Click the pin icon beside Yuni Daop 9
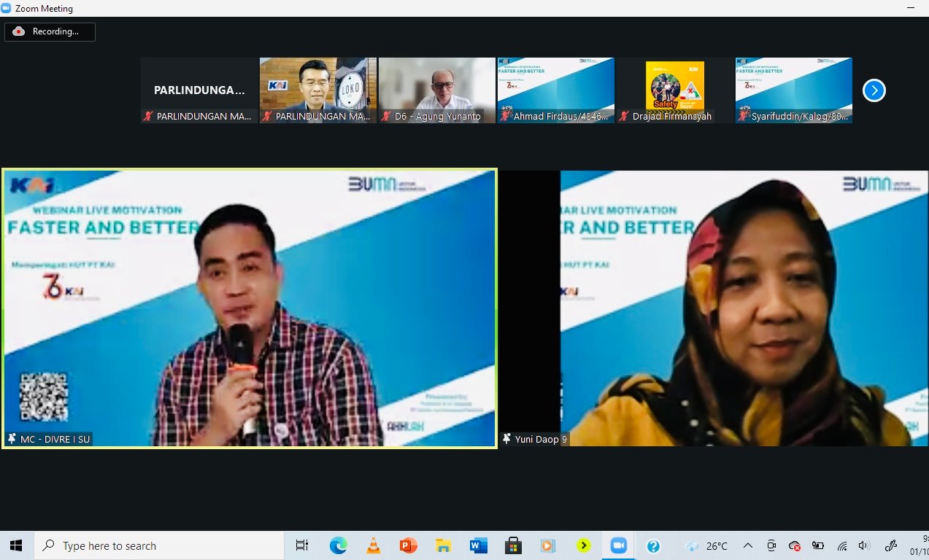 [506, 439]
